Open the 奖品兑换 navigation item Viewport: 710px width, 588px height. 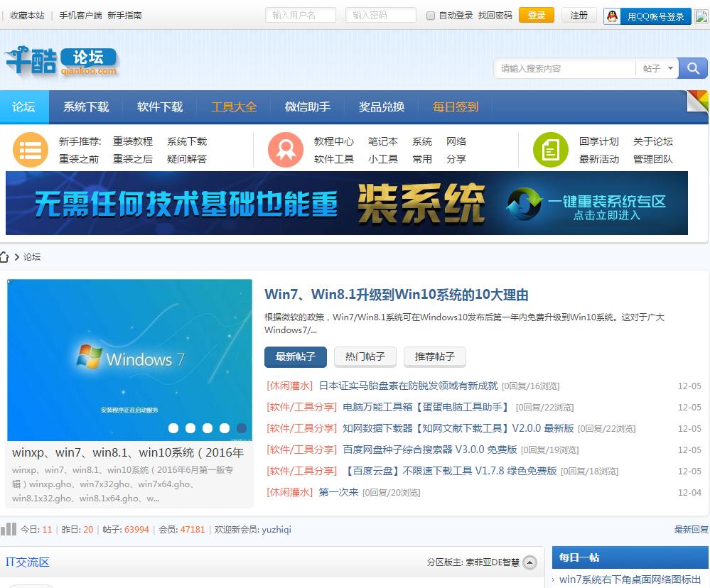pyautogui.click(x=381, y=107)
